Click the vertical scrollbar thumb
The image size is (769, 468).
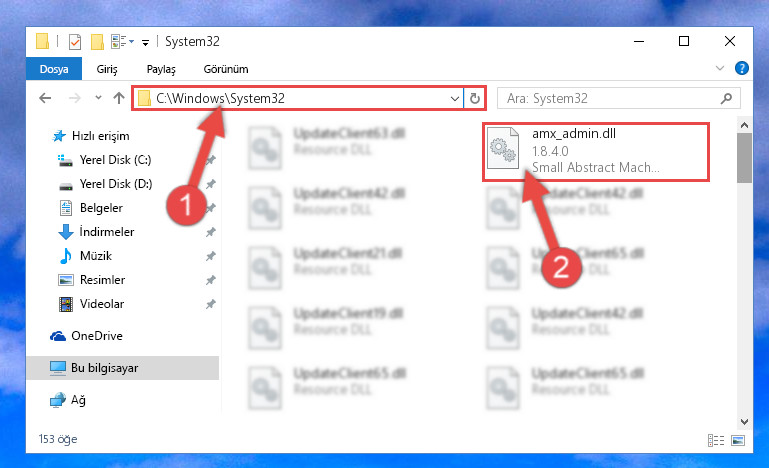pos(744,158)
